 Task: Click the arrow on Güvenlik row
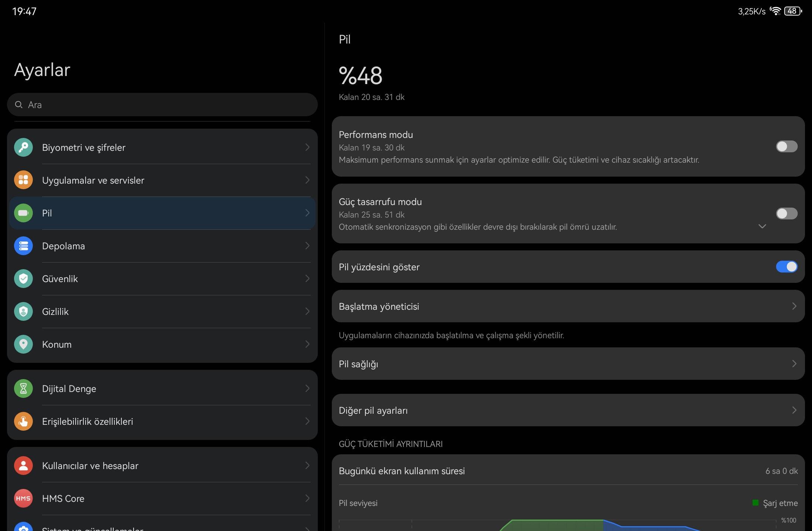tap(307, 279)
